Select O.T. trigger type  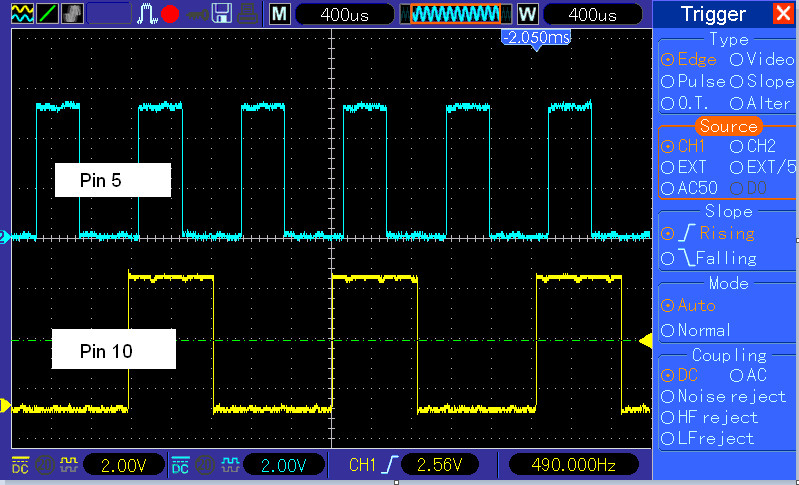[x=685, y=103]
